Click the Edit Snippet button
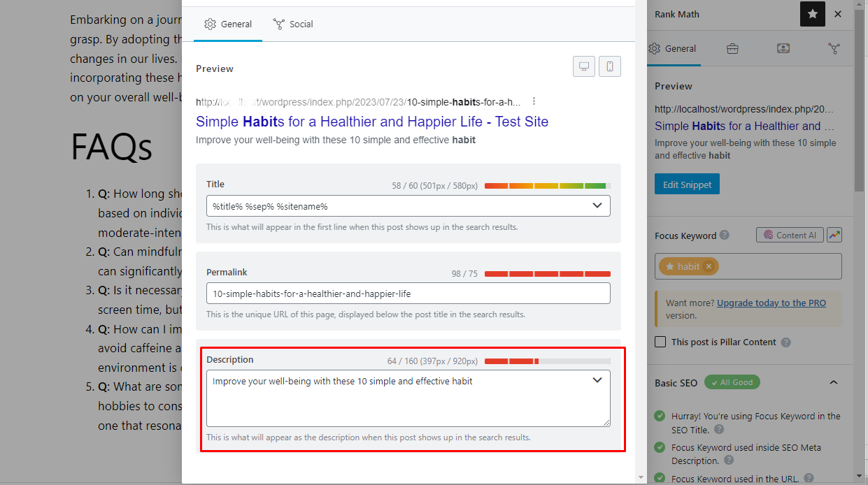Screen dimensions: 868x485 (x=687, y=184)
